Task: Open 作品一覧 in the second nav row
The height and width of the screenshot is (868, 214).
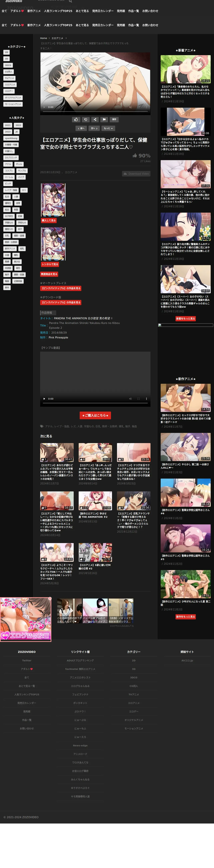Action: (133, 25)
